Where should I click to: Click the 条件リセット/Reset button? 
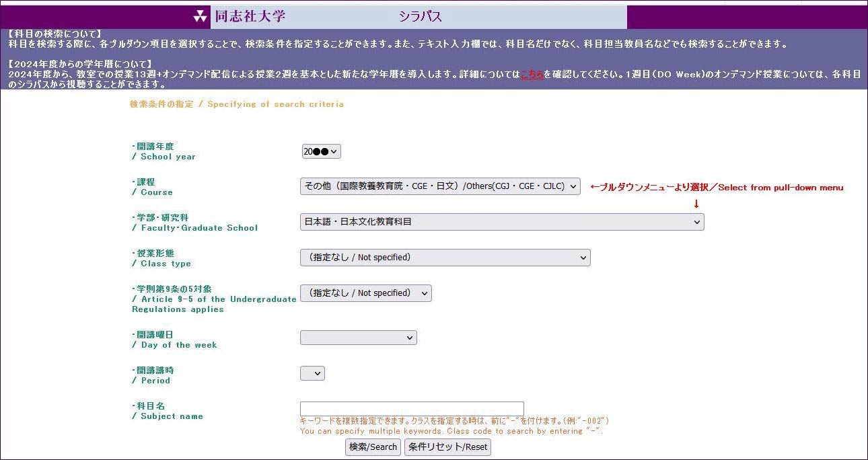coord(447,447)
